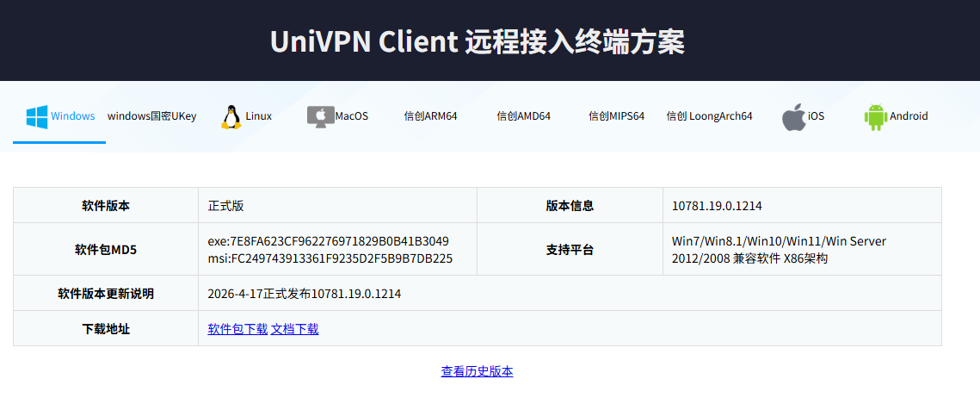The height and width of the screenshot is (404, 980).
Task: Switch to 信创ARM64 tab
Action: coord(430,116)
